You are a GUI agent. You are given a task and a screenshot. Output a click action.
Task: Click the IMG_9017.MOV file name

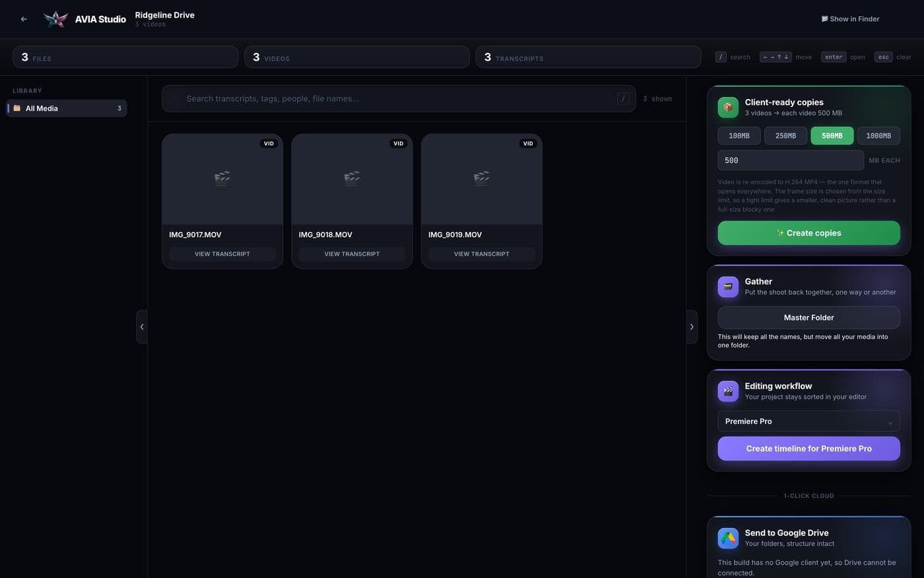[195, 235]
